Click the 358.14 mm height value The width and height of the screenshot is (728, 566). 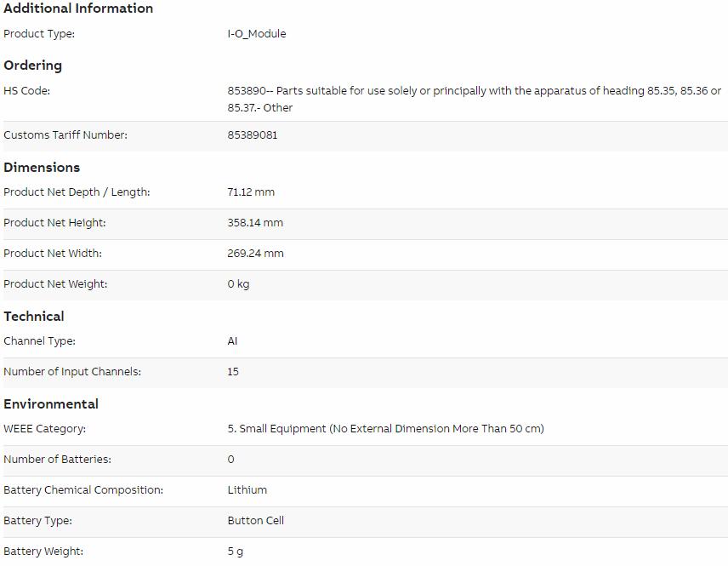(x=255, y=223)
